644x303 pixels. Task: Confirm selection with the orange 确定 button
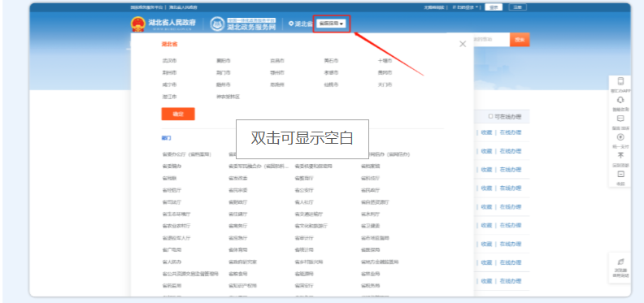tap(178, 114)
